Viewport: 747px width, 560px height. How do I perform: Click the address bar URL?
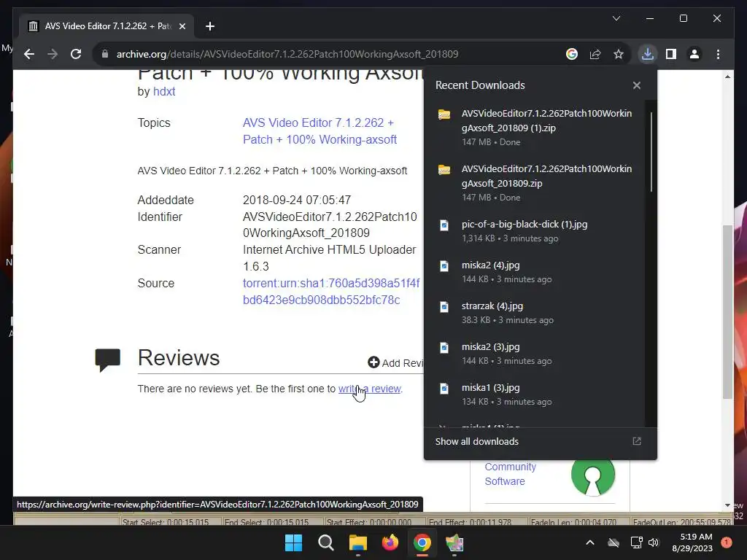pos(287,54)
